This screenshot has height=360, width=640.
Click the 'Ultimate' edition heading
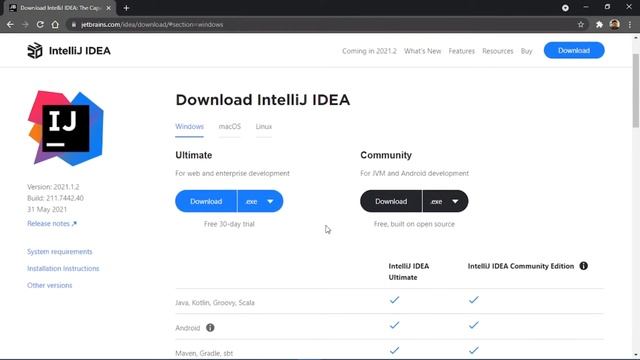pyautogui.click(x=193, y=155)
